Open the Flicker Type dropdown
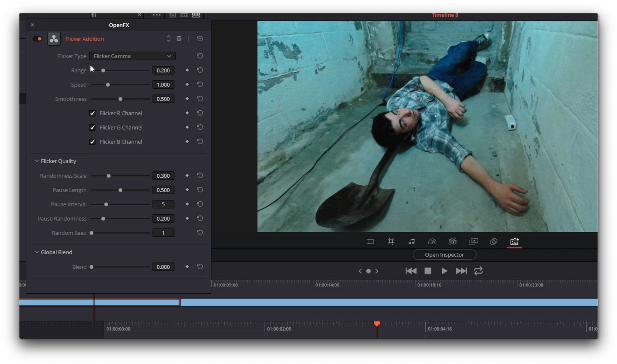Image resolution: width=617 pixels, height=364 pixels. 132,56
